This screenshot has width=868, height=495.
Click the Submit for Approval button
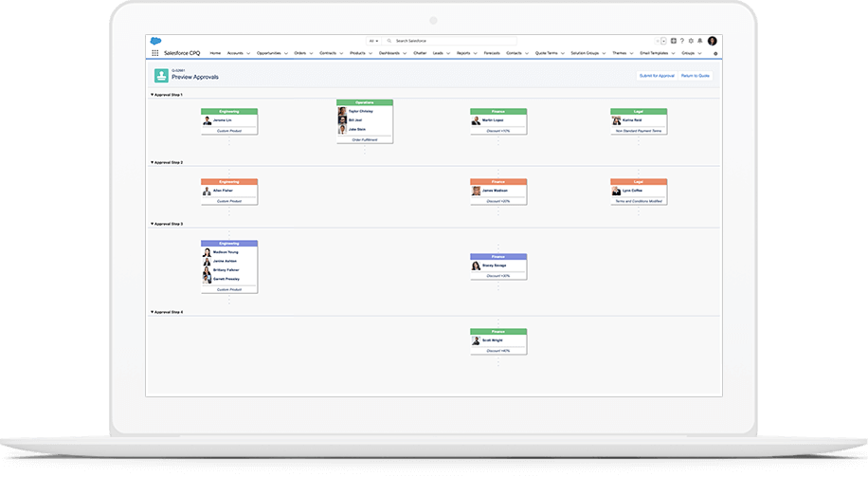[x=657, y=75]
